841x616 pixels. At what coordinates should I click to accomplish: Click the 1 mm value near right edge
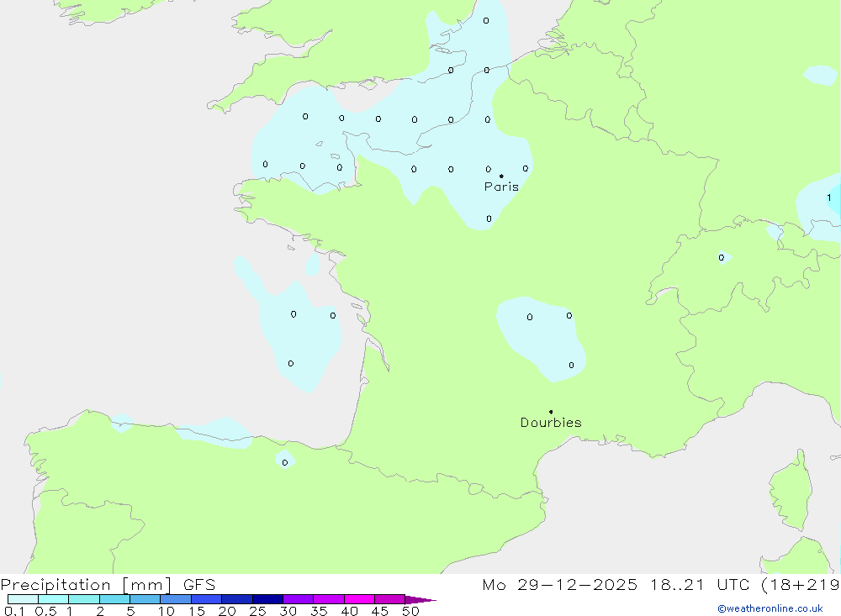coord(828,197)
